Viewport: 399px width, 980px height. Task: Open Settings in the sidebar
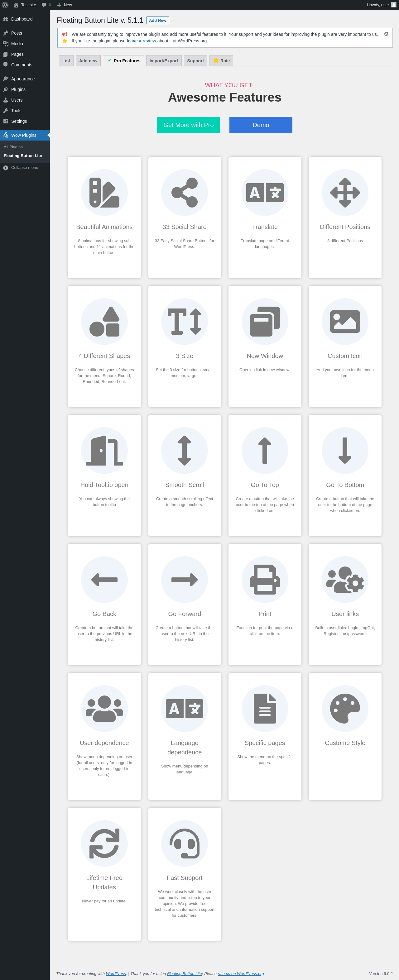(25, 121)
